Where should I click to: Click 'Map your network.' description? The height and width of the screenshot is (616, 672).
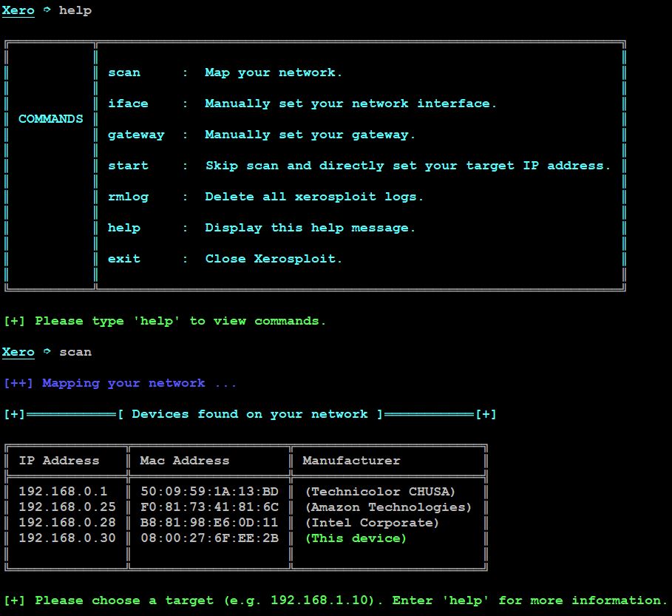click(x=274, y=72)
